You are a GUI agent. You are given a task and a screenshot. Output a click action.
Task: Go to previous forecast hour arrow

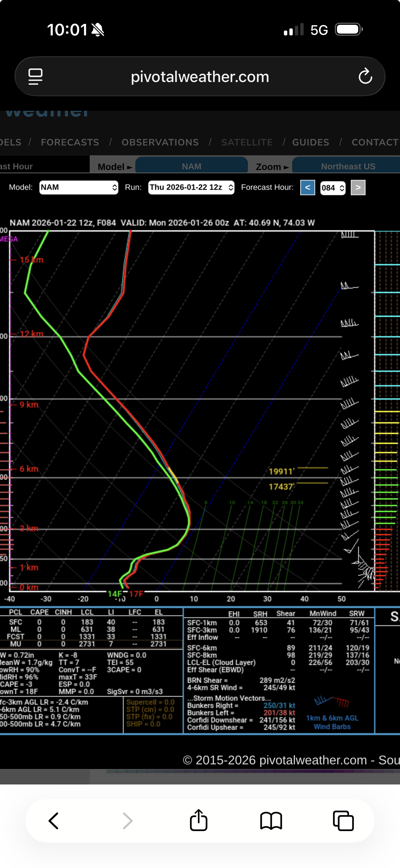coord(308,187)
